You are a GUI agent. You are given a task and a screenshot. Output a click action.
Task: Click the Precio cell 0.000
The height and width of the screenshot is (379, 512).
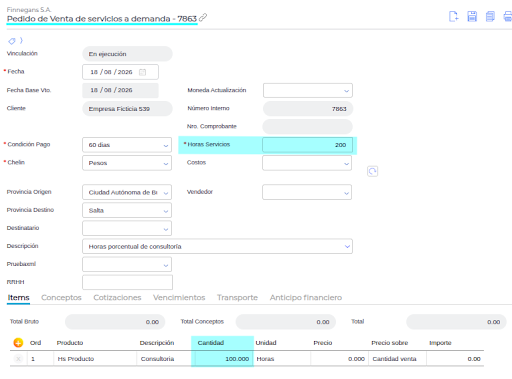[339, 359]
